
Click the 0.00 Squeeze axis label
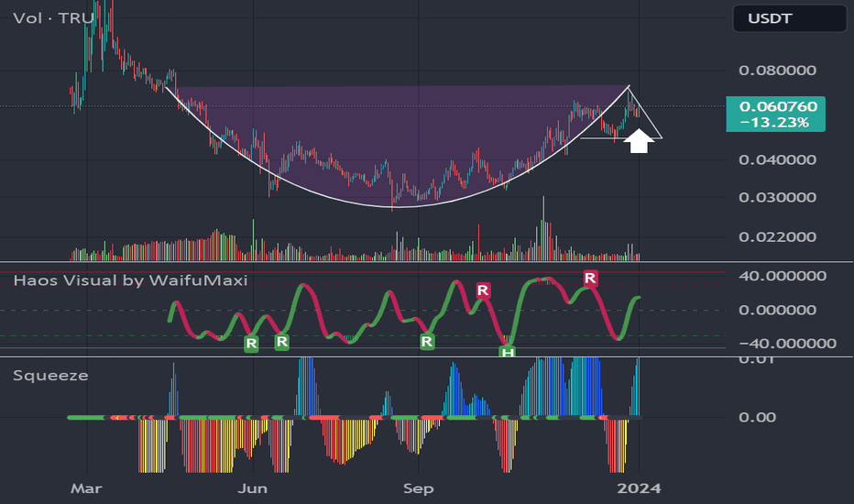[756, 417]
